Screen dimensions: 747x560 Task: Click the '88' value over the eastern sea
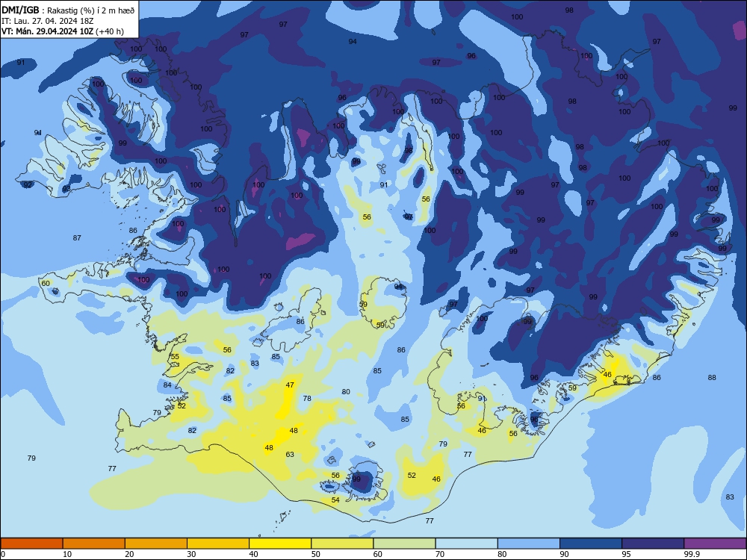click(x=712, y=378)
